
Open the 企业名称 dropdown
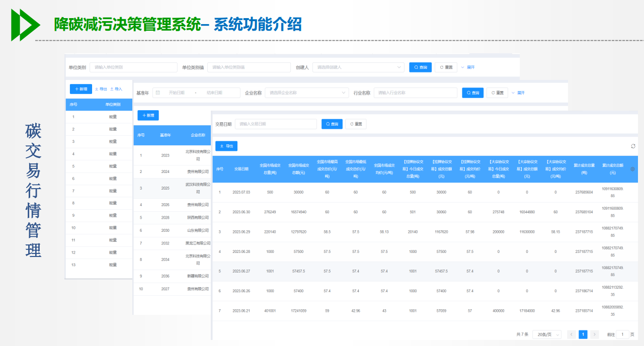click(x=306, y=93)
